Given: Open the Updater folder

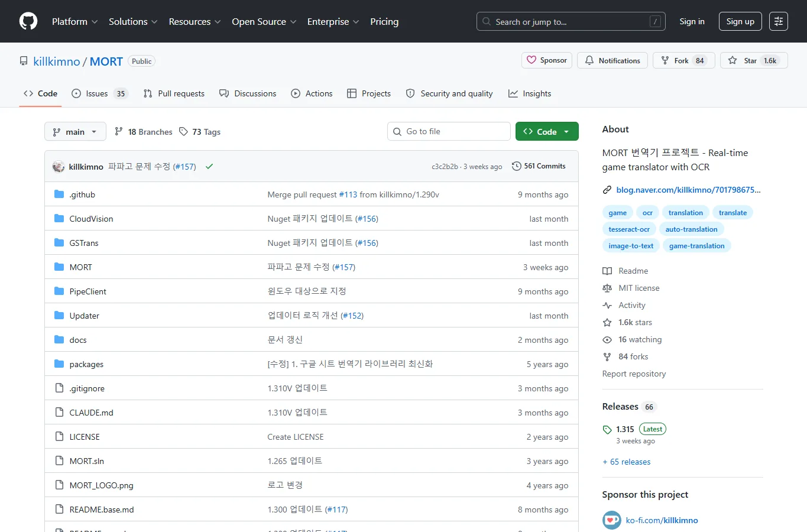Looking at the screenshot, I should tap(85, 316).
